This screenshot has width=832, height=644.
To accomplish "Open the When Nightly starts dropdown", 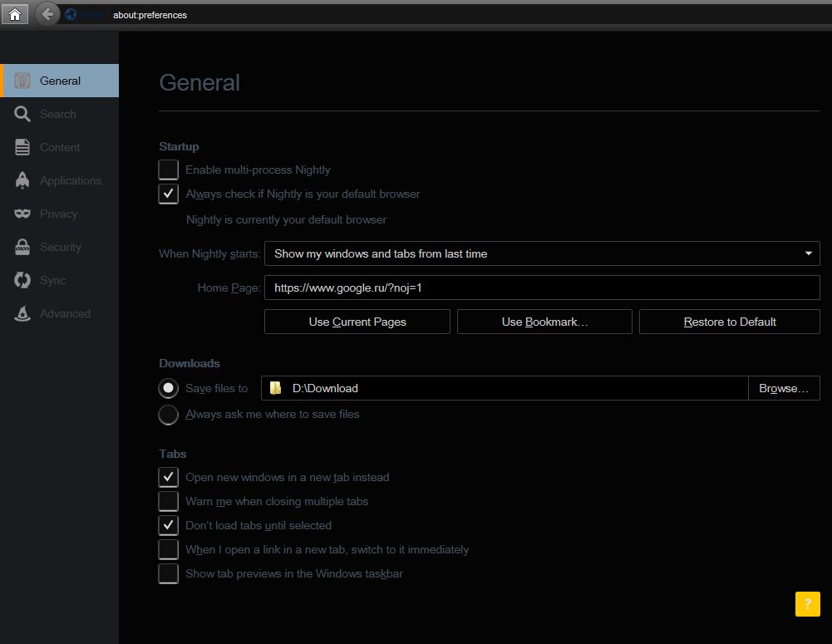I will [x=542, y=253].
